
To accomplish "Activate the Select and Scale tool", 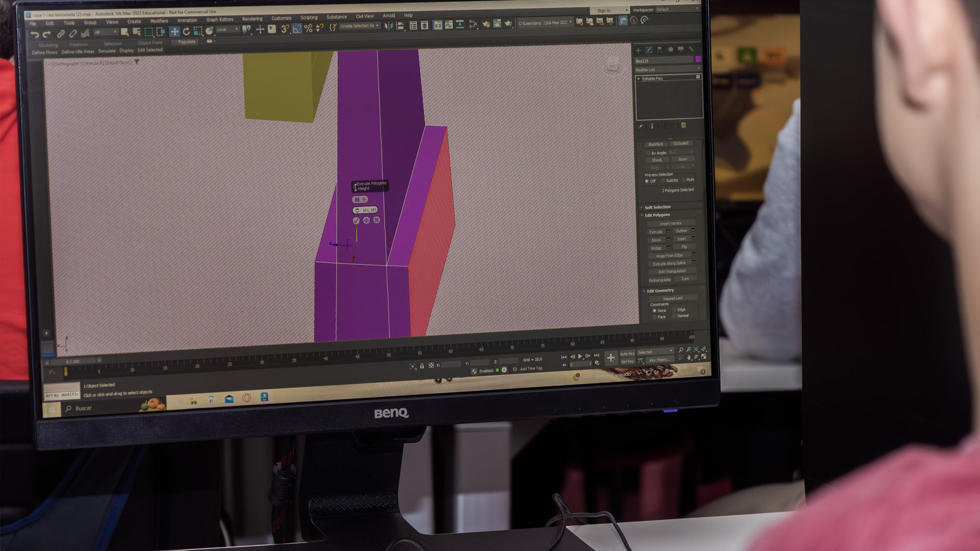I will 198,31.
